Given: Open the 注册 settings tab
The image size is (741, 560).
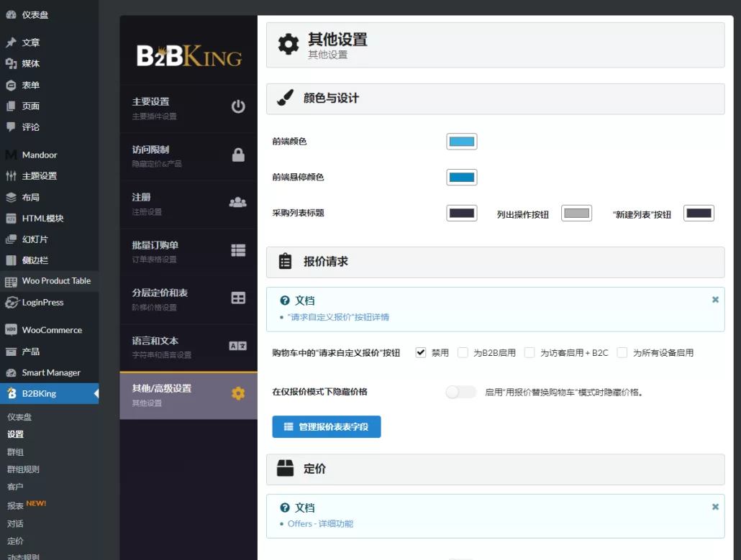Looking at the screenshot, I should click(x=188, y=204).
